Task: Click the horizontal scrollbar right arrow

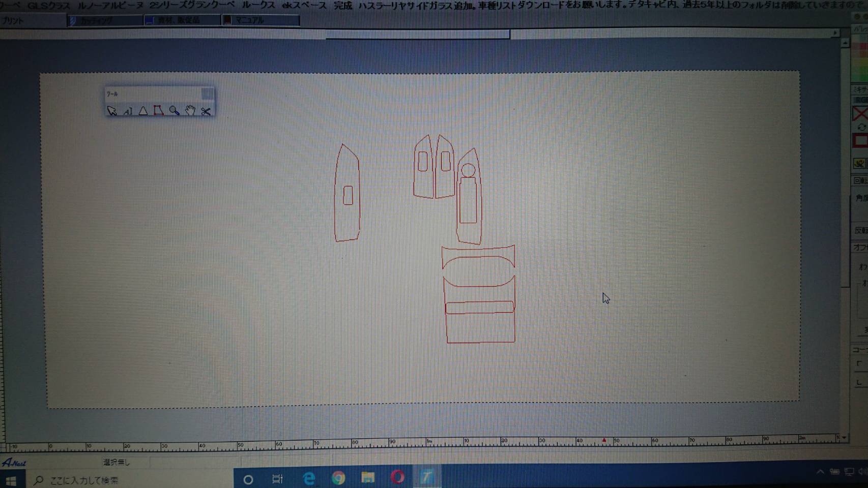Action: click(835, 33)
